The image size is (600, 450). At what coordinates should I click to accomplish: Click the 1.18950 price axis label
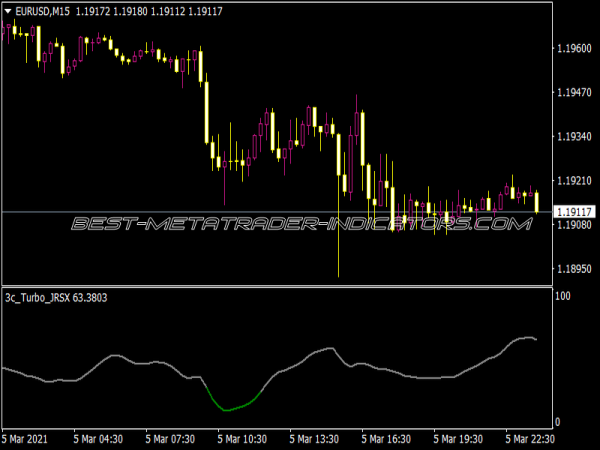coord(573,269)
